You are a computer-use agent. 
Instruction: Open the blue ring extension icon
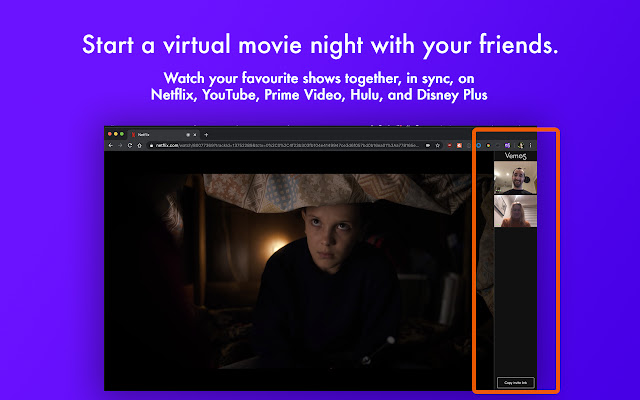479,145
